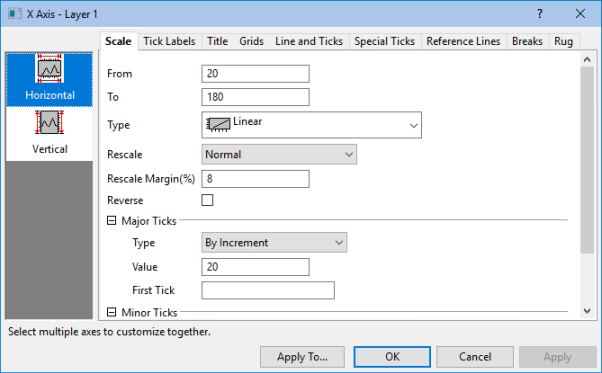Click the To value field
Viewport: 602px width, 373px height.
(x=255, y=97)
